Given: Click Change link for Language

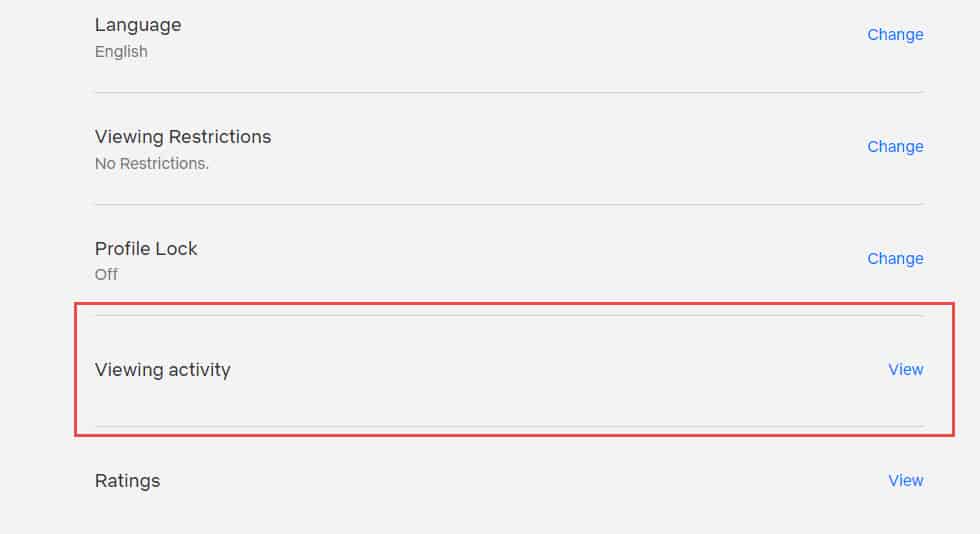Looking at the screenshot, I should pyautogui.click(x=895, y=34).
